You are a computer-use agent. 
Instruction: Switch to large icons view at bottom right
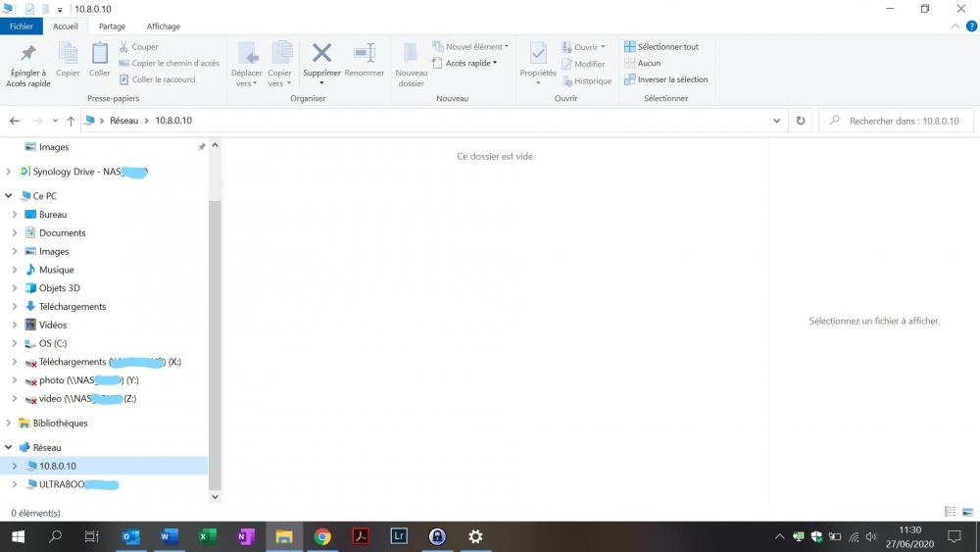[x=966, y=512]
